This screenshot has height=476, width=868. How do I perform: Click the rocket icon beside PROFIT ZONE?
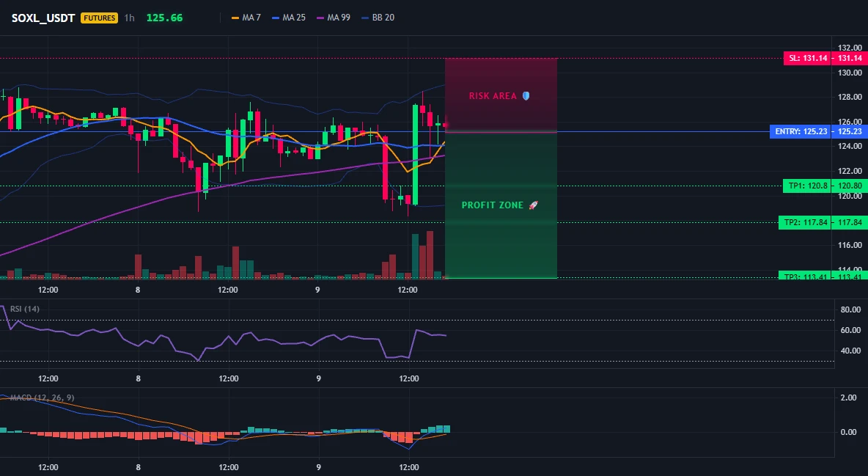point(533,205)
